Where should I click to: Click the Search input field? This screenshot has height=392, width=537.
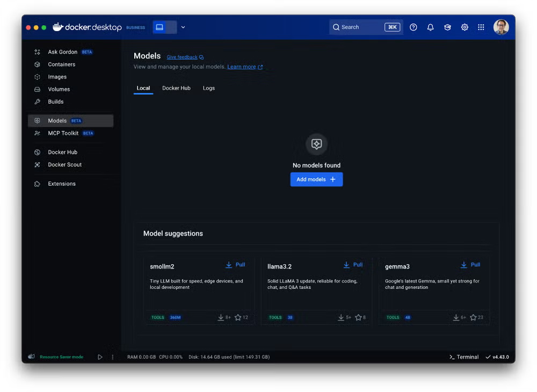point(366,27)
